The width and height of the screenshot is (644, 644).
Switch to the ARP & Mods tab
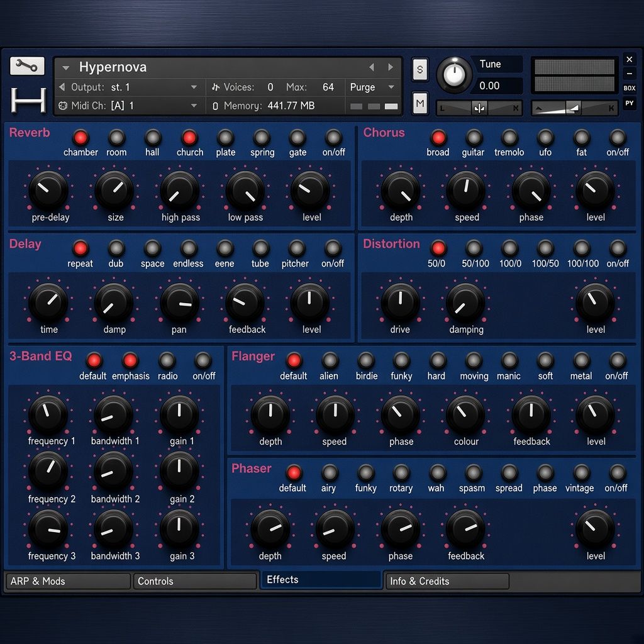coord(68,581)
